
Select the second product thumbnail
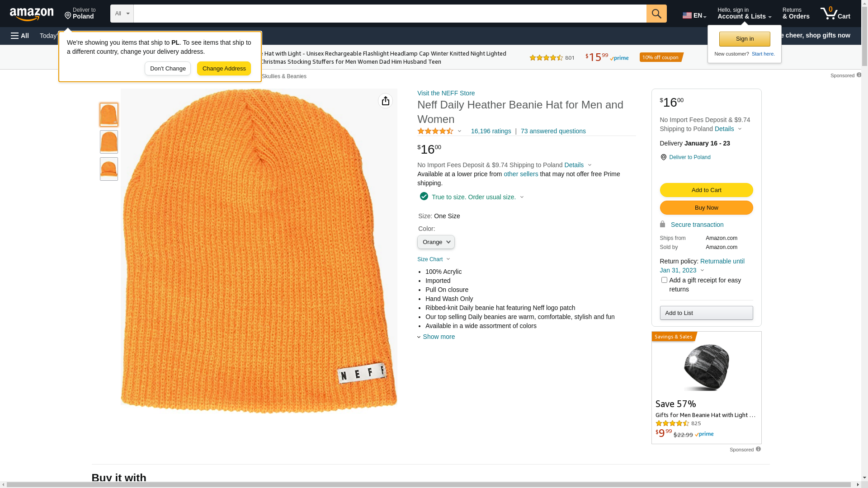point(109,142)
